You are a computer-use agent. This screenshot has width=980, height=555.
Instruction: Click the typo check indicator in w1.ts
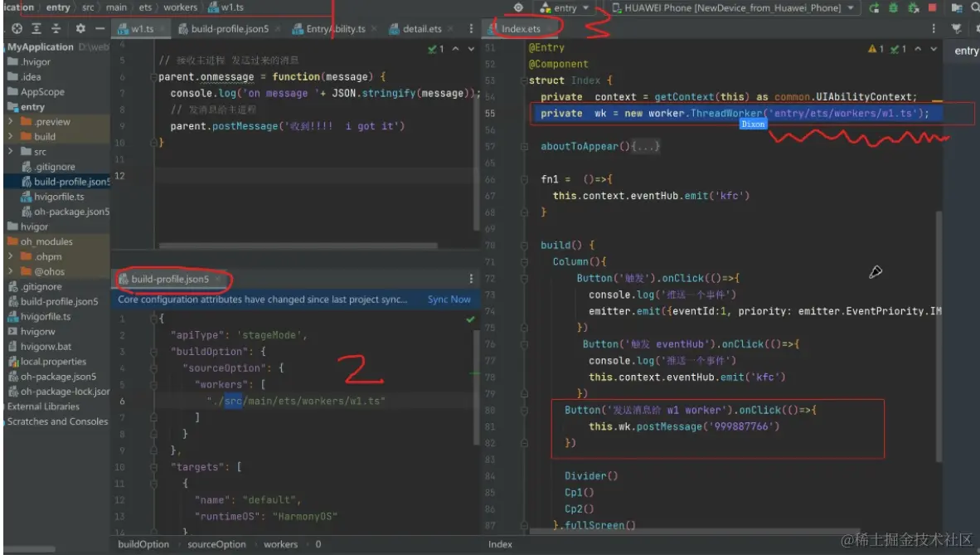point(435,49)
